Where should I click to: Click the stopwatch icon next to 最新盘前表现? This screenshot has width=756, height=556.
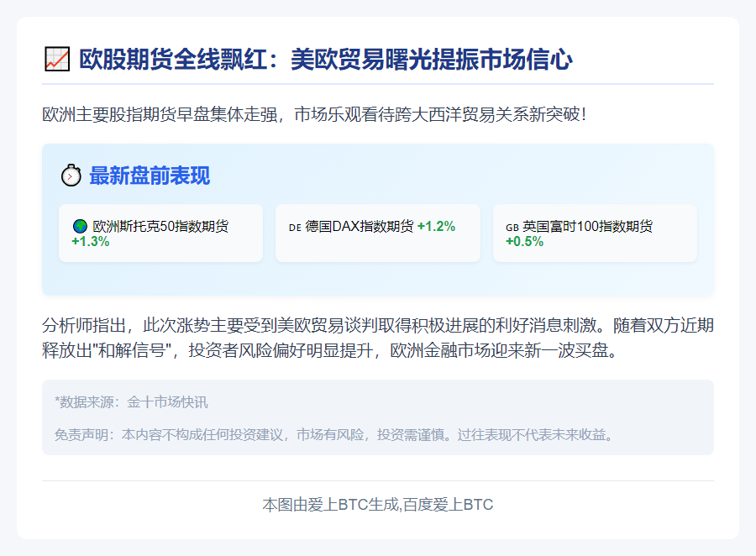tap(71, 176)
